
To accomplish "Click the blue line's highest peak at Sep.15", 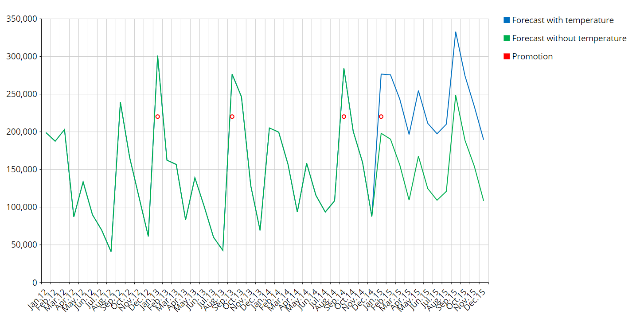I will click(455, 32).
